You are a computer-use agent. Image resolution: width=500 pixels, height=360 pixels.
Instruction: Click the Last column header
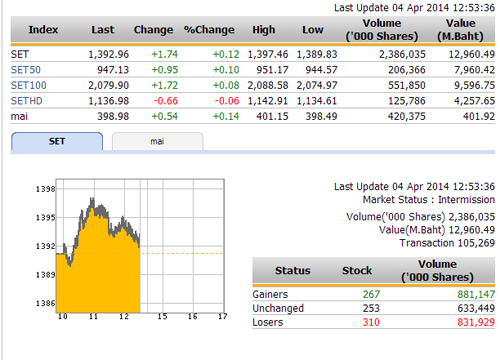(x=103, y=30)
